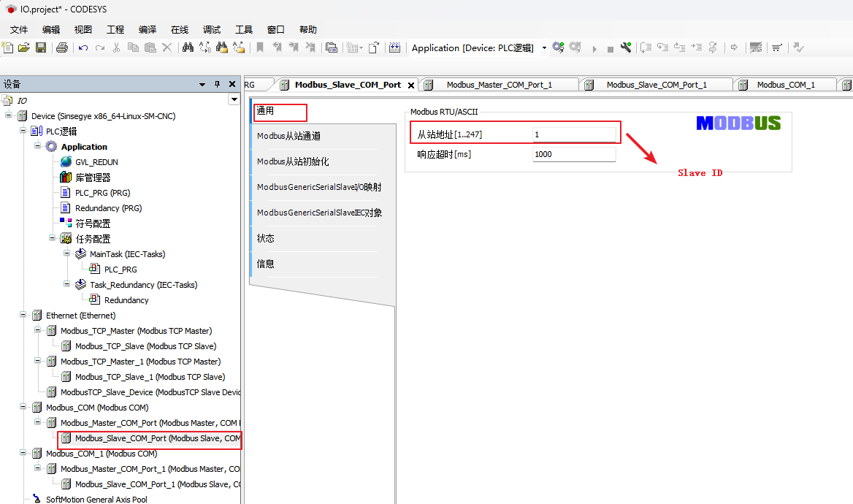
Task: Open the Application device dropdown arrow
Action: coord(544,48)
